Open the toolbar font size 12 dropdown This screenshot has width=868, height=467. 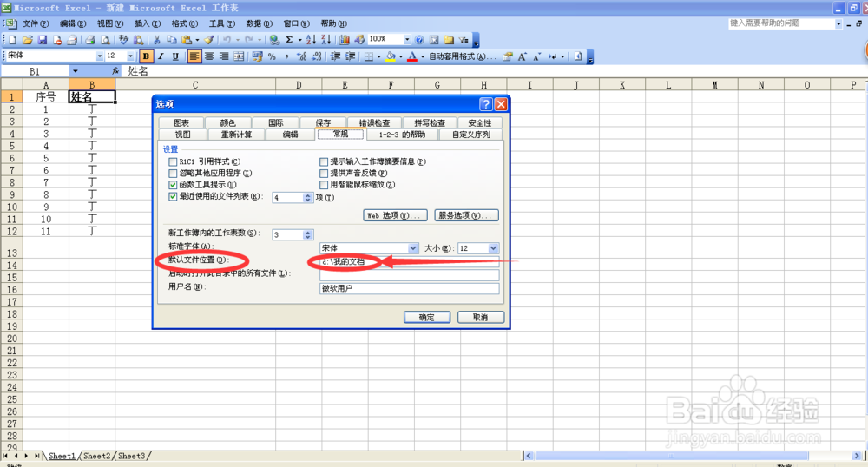click(131, 56)
